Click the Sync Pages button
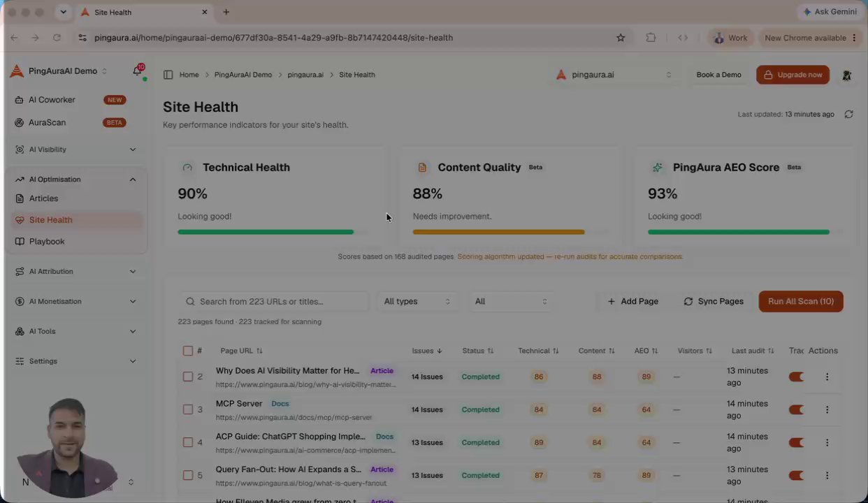This screenshot has width=868, height=503. coord(714,301)
